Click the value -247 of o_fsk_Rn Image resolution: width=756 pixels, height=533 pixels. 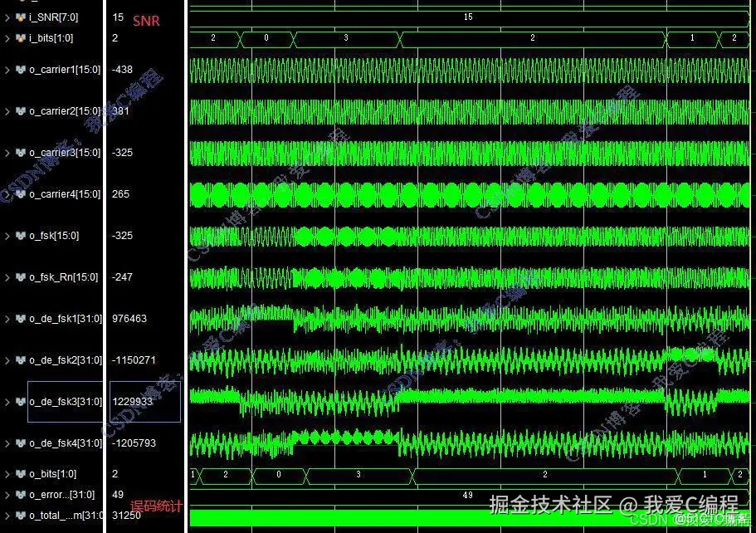coord(122,277)
